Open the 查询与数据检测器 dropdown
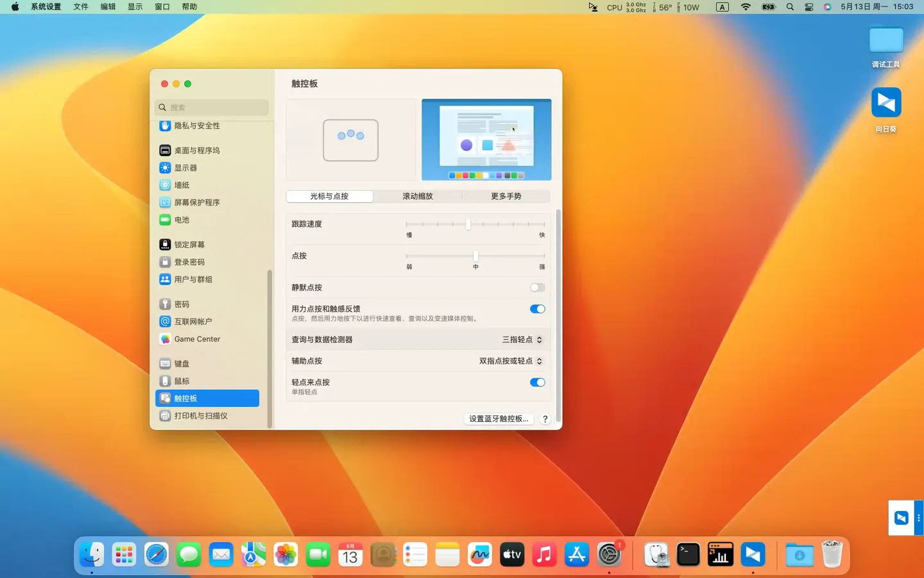This screenshot has width=924, height=578. click(522, 339)
